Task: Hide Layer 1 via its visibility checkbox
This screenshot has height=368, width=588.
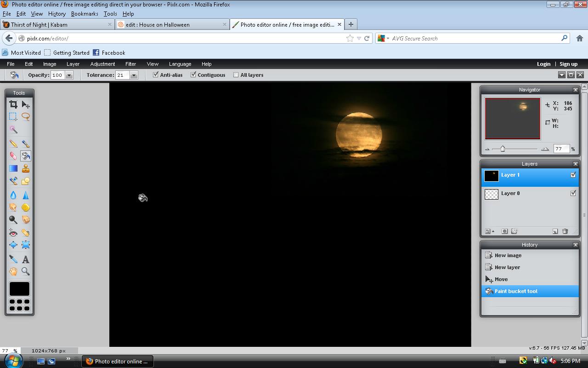Action: point(573,175)
